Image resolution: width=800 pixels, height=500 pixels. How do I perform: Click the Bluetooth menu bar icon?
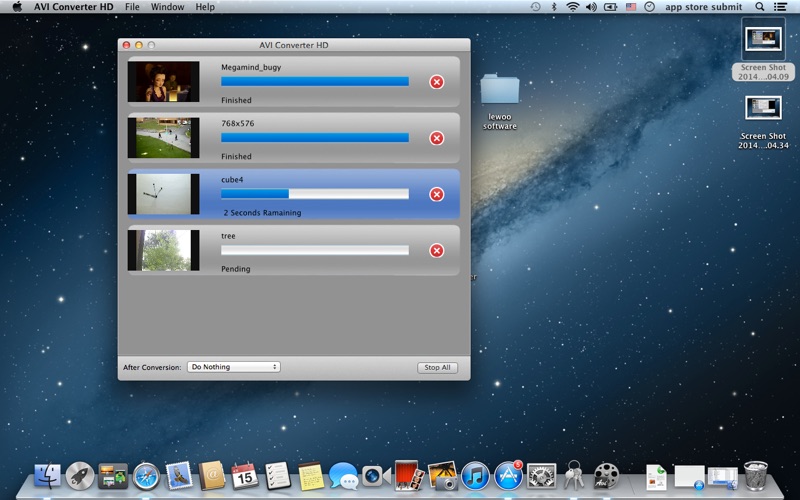tap(554, 7)
